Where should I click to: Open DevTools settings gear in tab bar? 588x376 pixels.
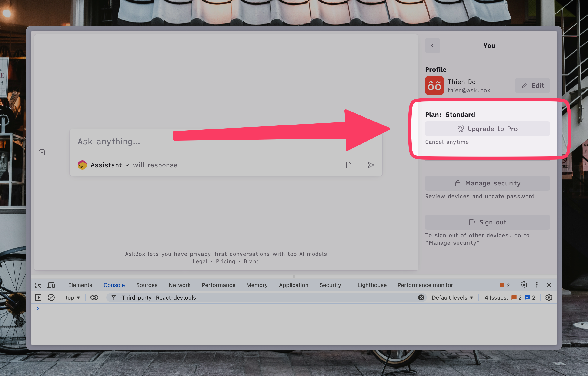[524, 285]
